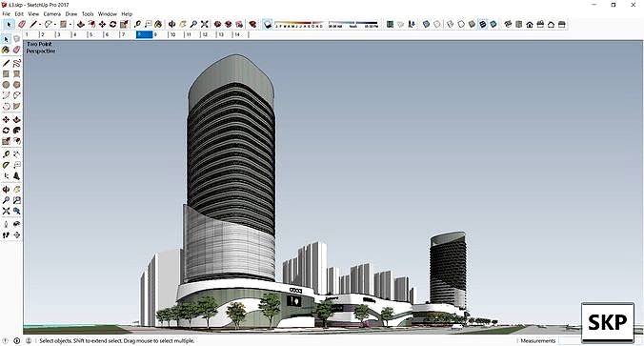Activate the Walk footprints tool
Image resolution: width=644 pixels, height=346 pixels.
6,235
